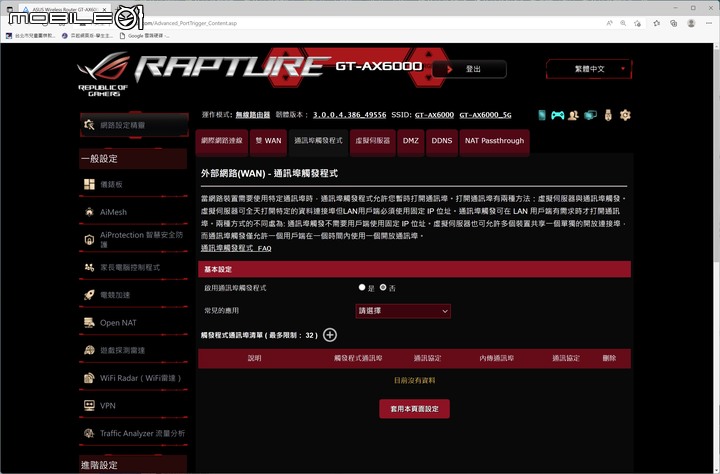Click the 刪除 column header

tap(609, 358)
